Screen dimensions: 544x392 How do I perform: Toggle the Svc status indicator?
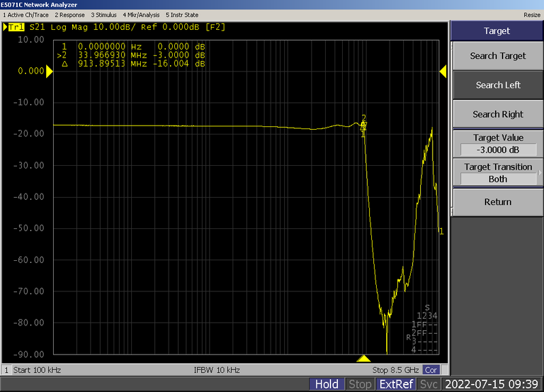428,384
